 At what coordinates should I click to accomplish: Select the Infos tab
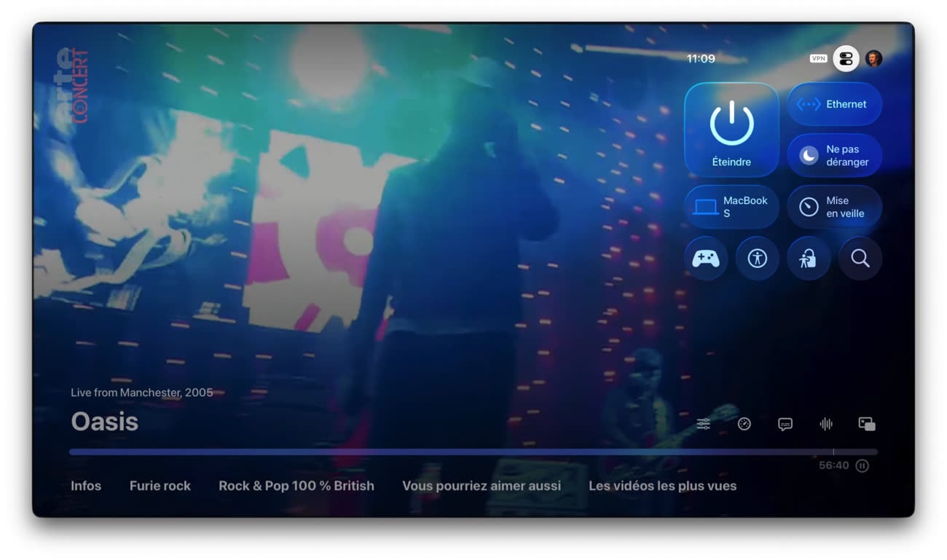click(x=86, y=486)
